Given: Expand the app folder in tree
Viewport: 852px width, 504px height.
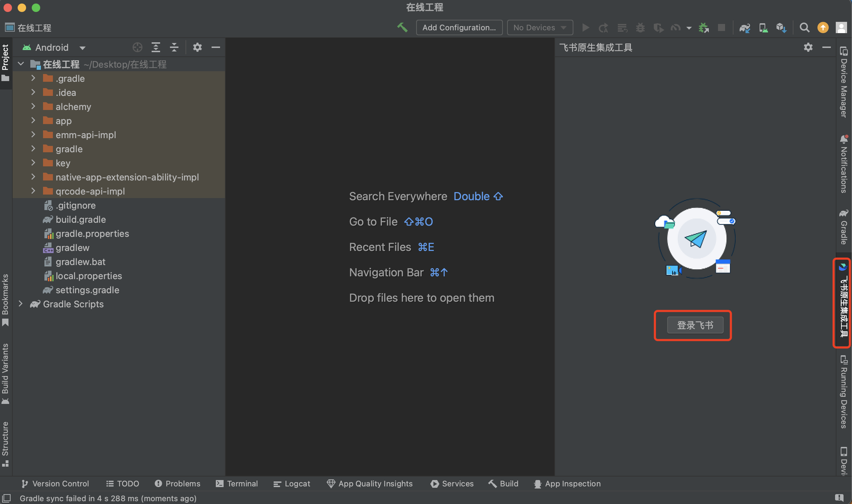Looking at the screenshot, I should (33, 121).
